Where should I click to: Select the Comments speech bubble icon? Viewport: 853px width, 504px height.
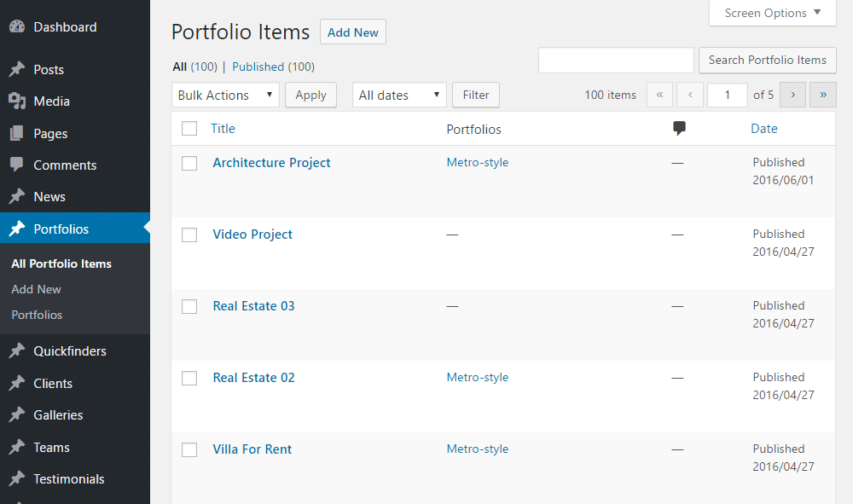pos(17,165)
